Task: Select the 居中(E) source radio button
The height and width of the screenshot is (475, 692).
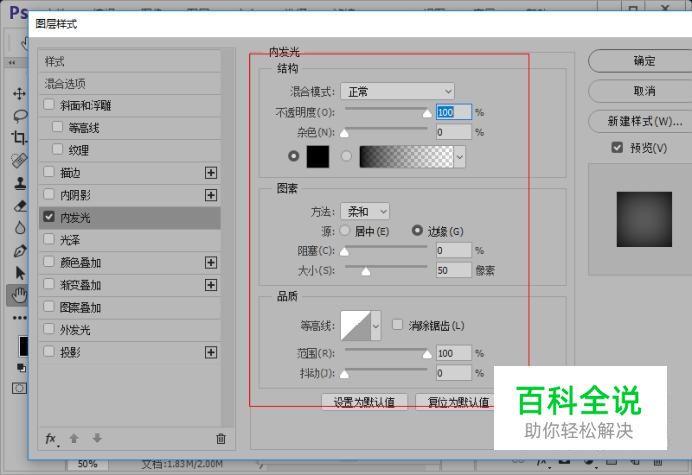Action: [345, 230]
